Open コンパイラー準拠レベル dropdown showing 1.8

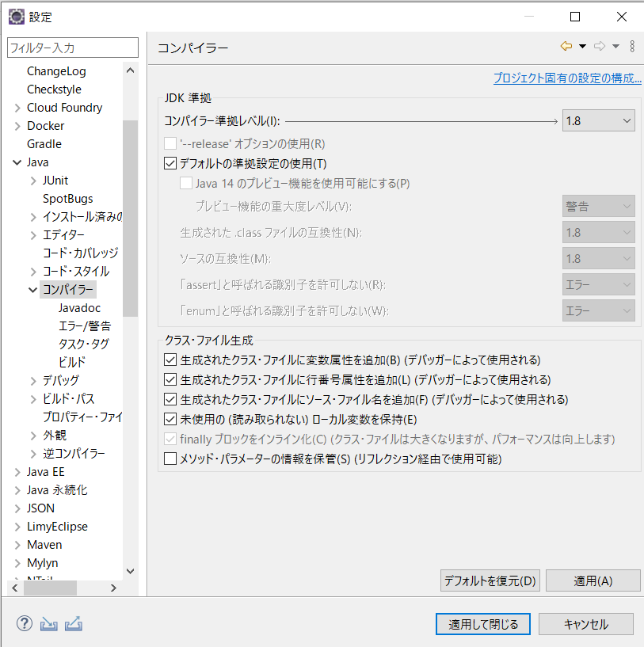[599, 120]
